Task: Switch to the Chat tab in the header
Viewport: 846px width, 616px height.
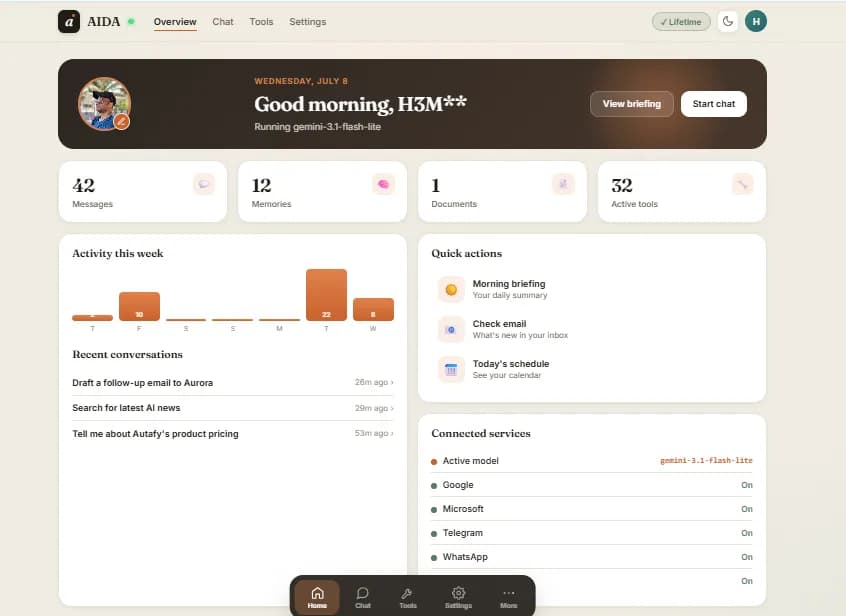Action: click(223, 22)
